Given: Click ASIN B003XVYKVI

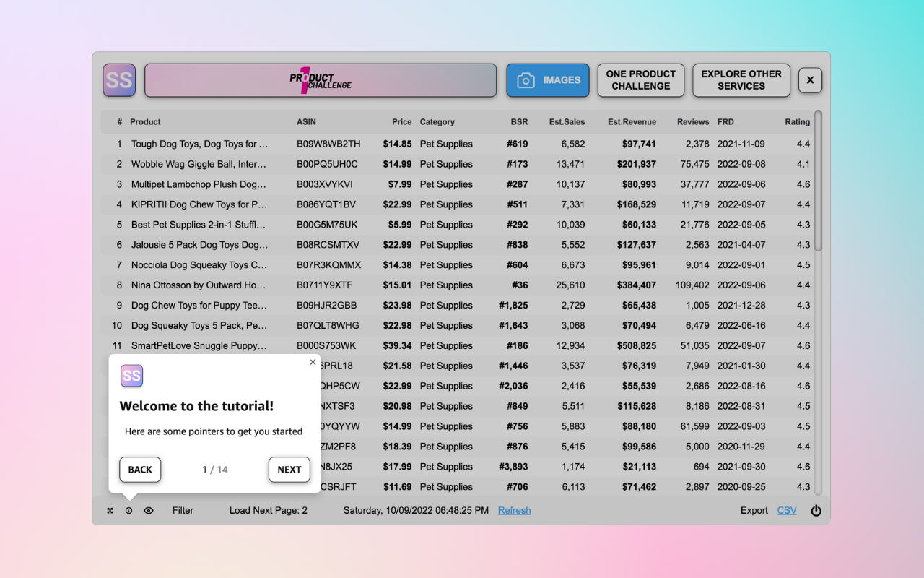Looking at the screenshot, I should pos(325,185).
